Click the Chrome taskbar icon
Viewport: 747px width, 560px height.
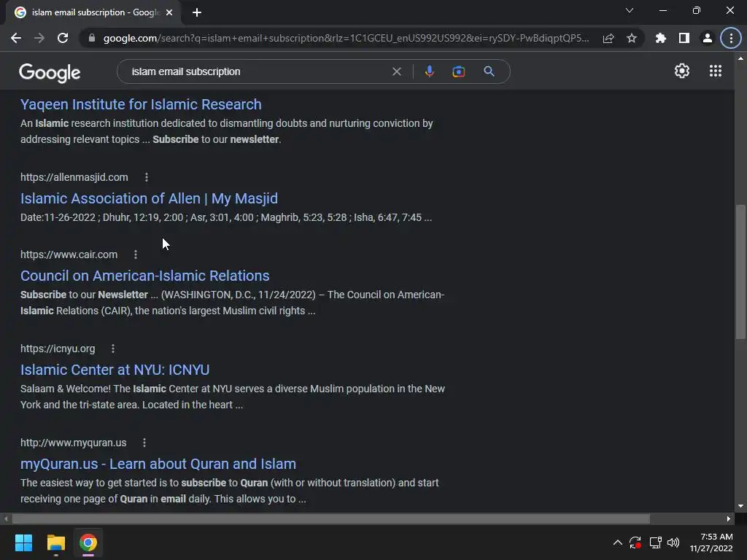88,542
